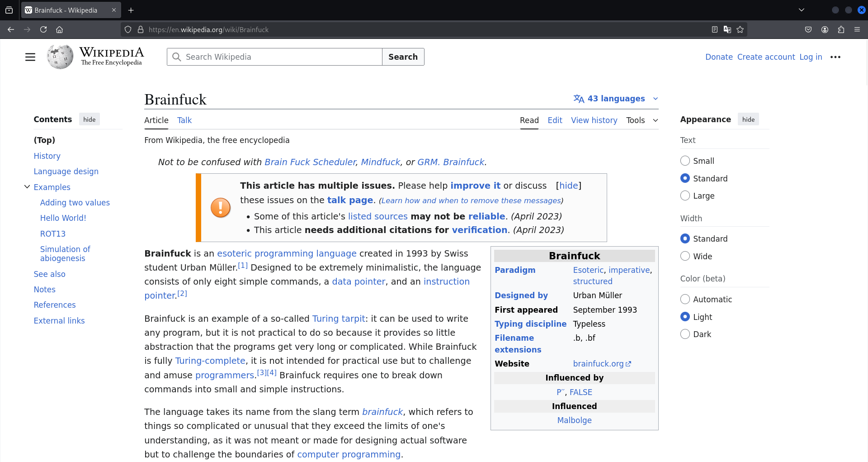This screenshot has height=462, width=868.
Task: Click the browser reload icon
Action: click(x=43, y=29)
